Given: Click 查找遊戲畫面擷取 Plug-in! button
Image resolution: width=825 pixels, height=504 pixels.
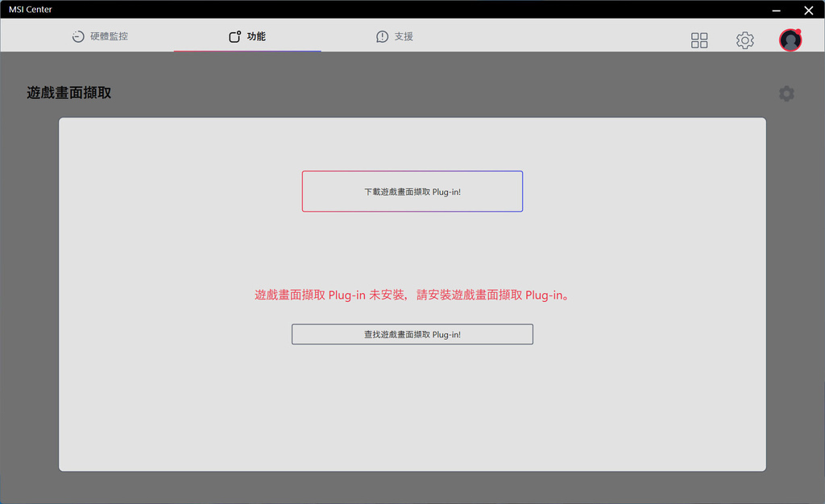Looking at the screenshot, I should (412, 334).
